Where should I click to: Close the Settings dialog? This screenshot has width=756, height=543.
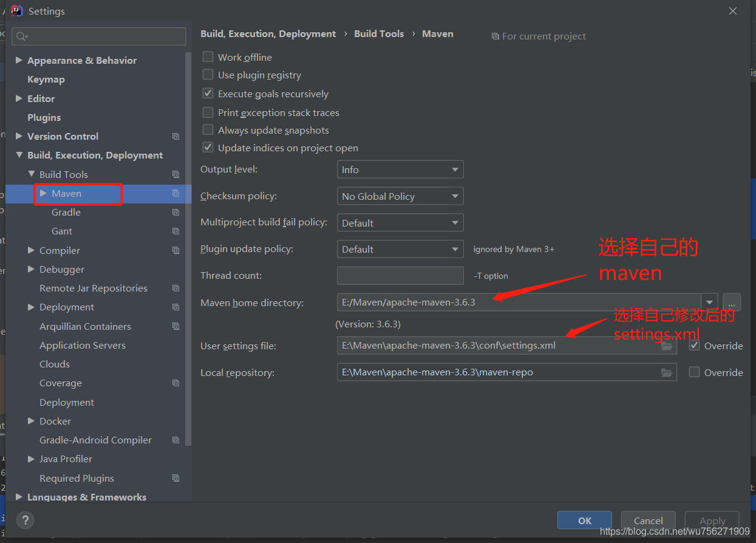tap(733, 11)
